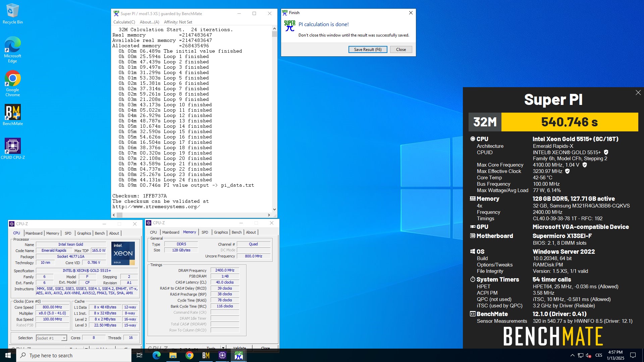Click the shield beside Max Effective Clock
The height and width of the screenshot is (362, 644).
[x=568, y=171]
